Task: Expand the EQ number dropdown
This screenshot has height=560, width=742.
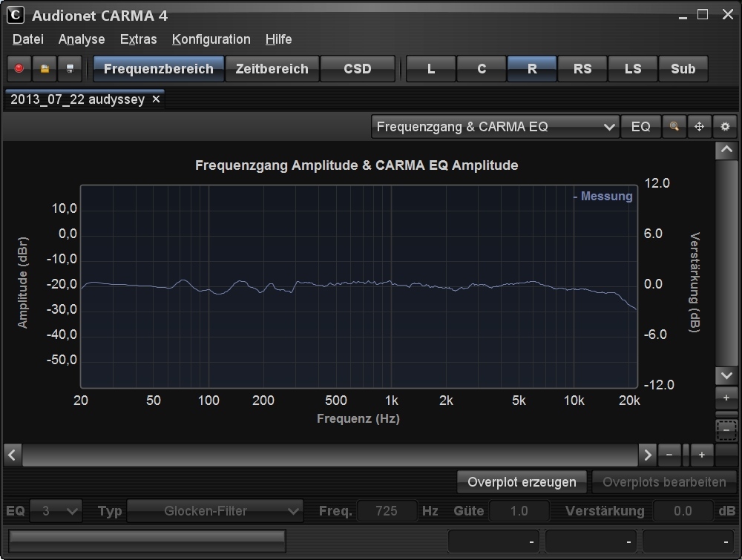Action: click(x=56, y=511)
